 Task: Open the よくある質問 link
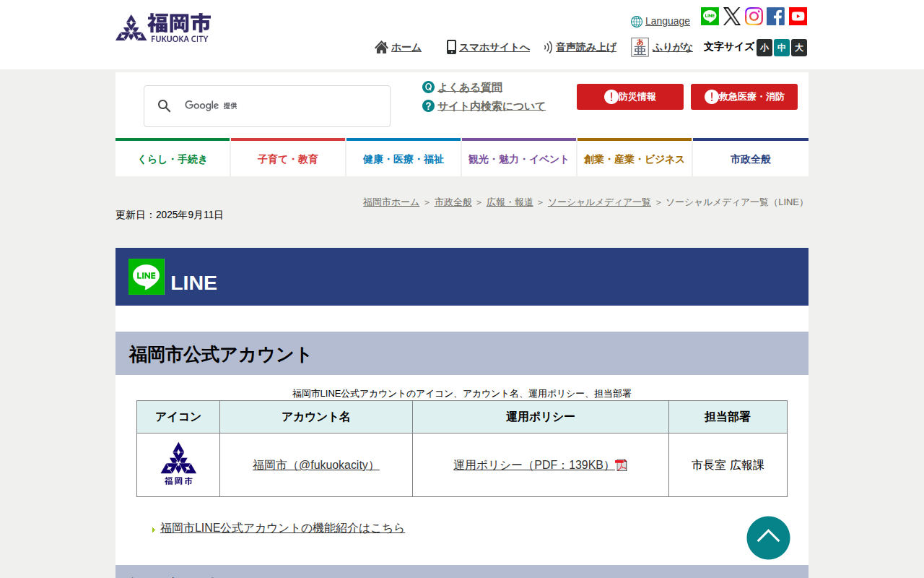coord(470,87)
